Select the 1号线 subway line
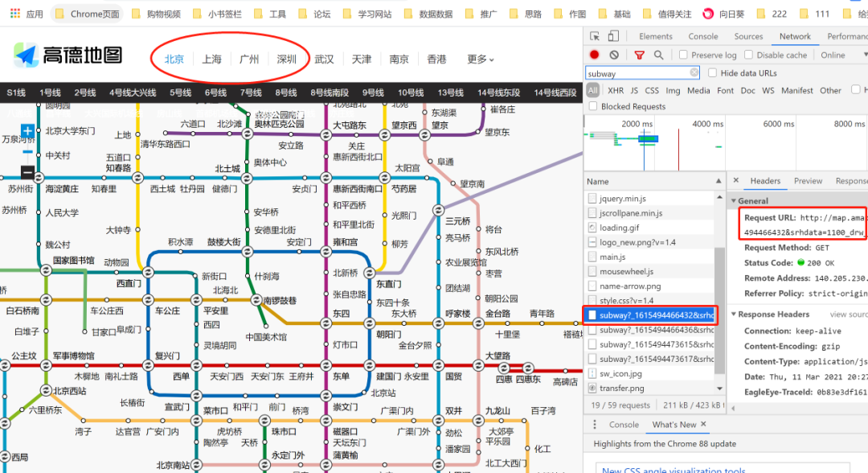Viewport: 868px width, 473px height. [x=51, y=93]
